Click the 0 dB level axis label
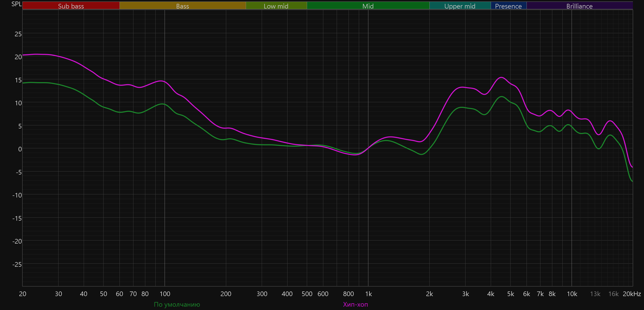This screenshot has width=644, height=310. click(20, 149)
